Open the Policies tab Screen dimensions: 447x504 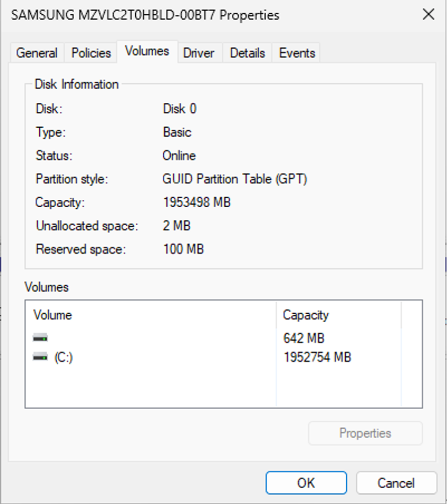point(91,53)
